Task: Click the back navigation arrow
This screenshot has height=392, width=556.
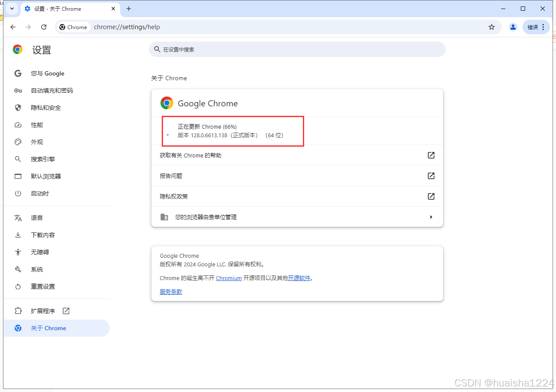Action: [x=13, y=27]
